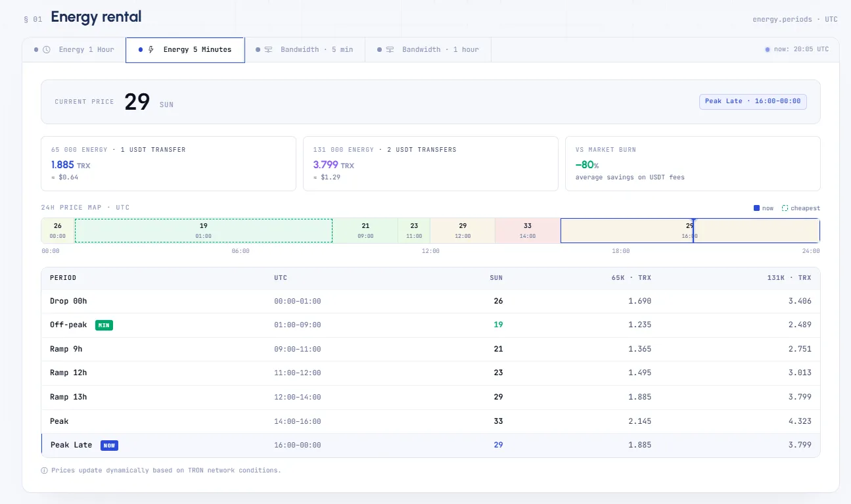Click the 131K · TRX column header
The width and height of the screenshot is (851, 504).
tap(789, 278)
